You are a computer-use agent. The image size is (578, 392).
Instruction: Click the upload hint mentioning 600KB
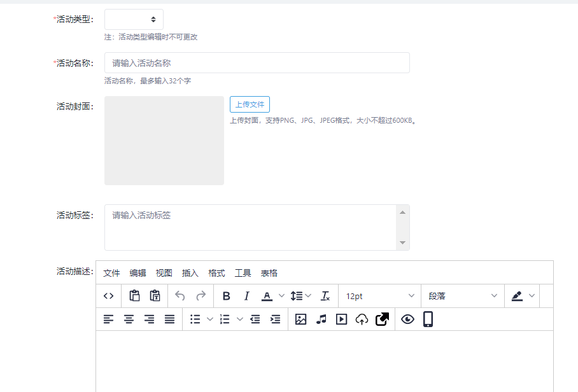tap(323, 120)
